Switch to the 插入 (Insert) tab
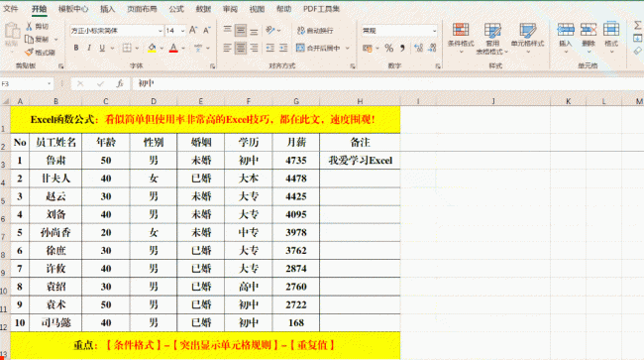Image resolution: width=644 pixels, height=360 pixels. coord(108,9)
